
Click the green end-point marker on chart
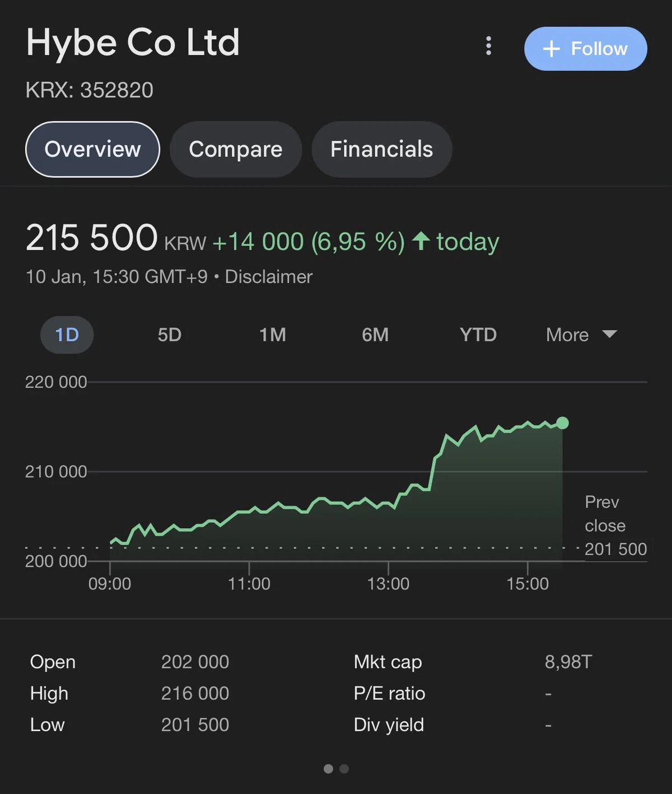coord(563,423)
